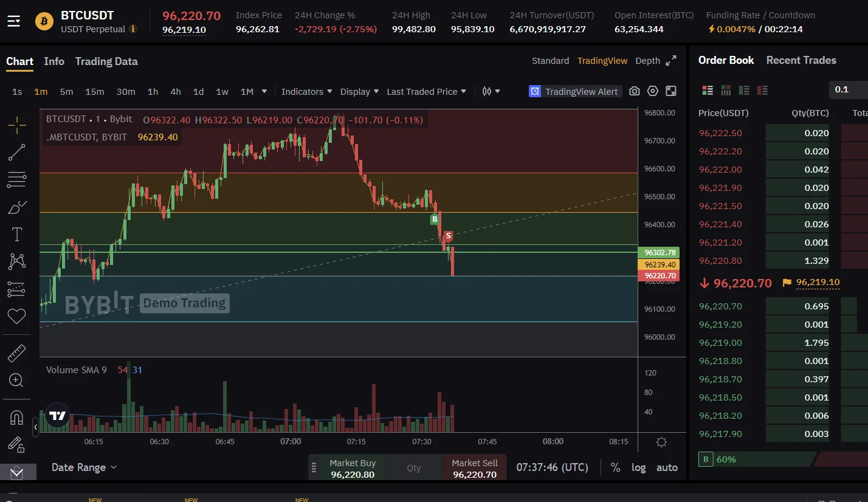Toggle auto scale on price axis
This screenshot has height=502, width=868.
(x=667, y=467)
